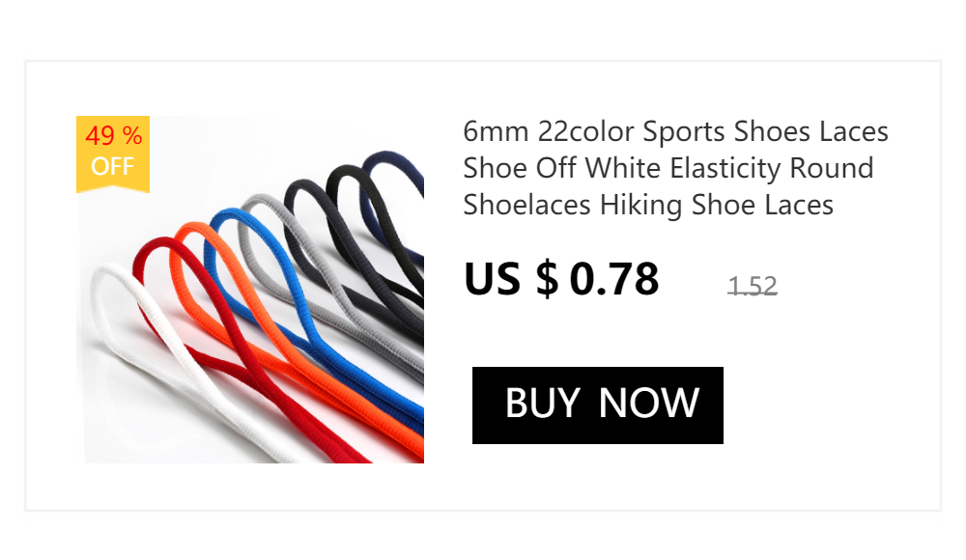This screenshot has width=966, height=560.
Task: Select the US $ 0.78 sale price
Action: click(561, 279)
